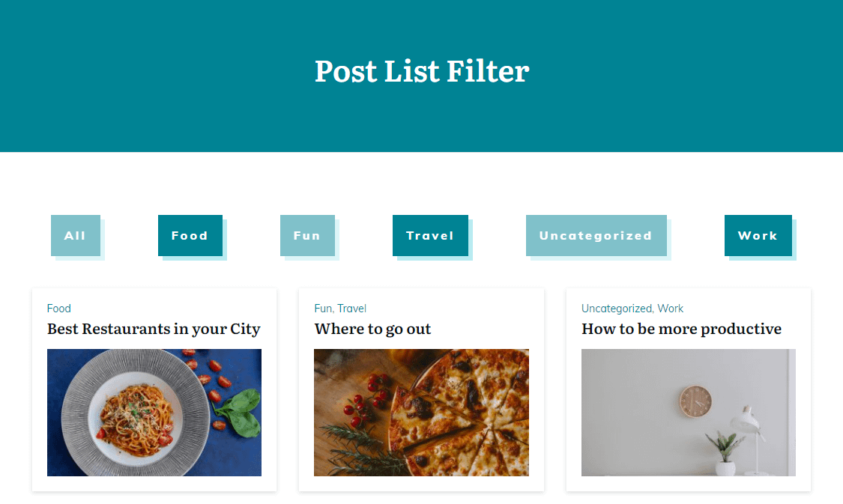Open the post 'How to be more productive'
Viewport: 843px width, 504px height.
[x=681, y=329]
